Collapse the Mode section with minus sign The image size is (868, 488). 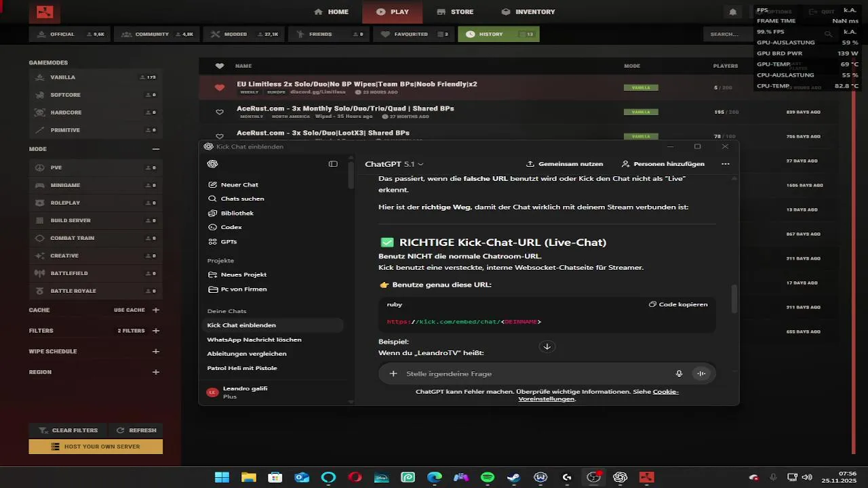156,149
